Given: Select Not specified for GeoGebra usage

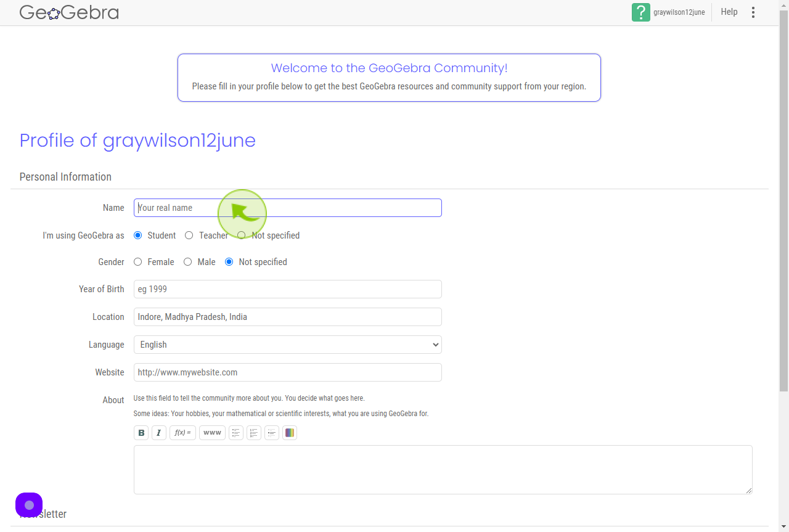Looking at the screenshot, I should tap(242, 235).
